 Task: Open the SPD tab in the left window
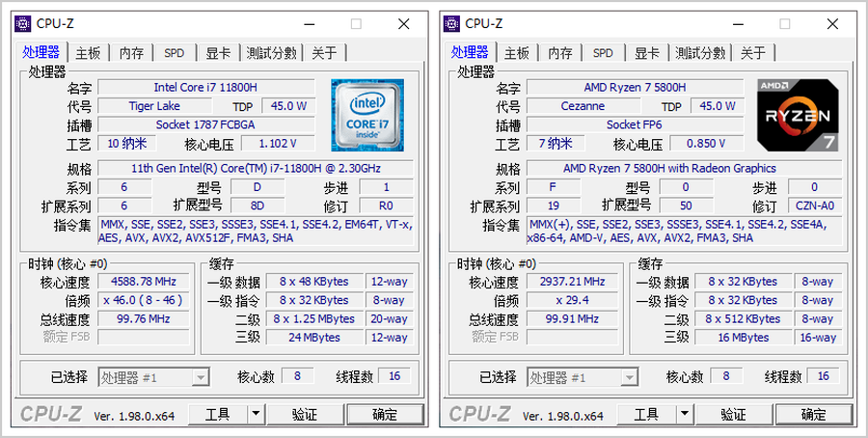tap(174, 53)
